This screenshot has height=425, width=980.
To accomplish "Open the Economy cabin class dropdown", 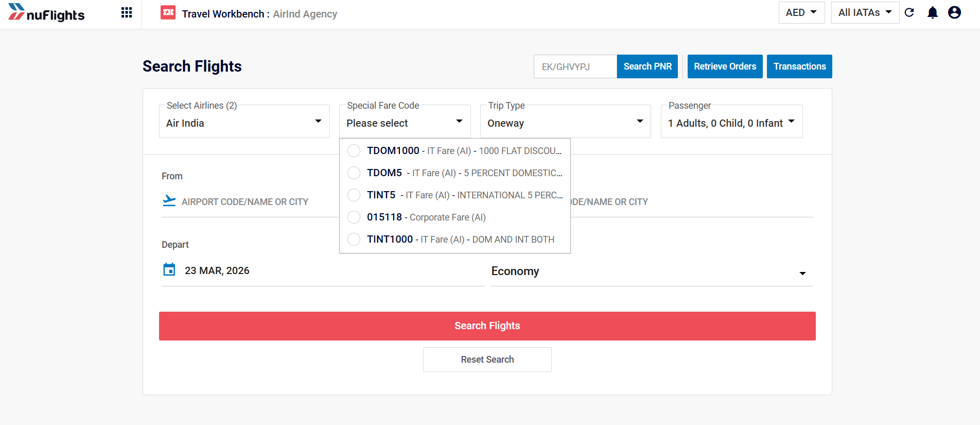I will click(x=651, y=271).
